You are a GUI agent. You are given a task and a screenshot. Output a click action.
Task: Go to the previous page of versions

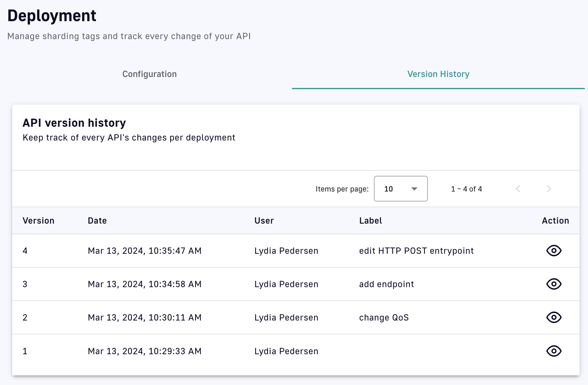tap(518, 189)
